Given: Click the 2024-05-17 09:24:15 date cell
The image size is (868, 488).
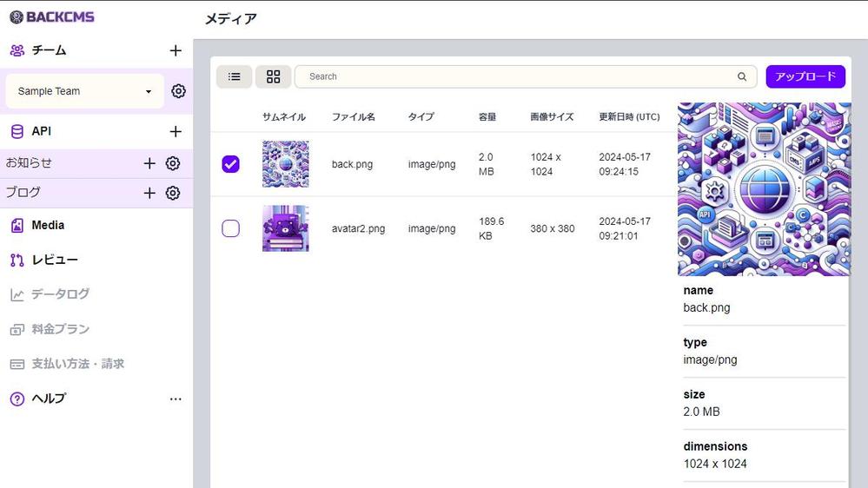Looking at the screenshot, I should pyautogui.click(x=625, y=164).
